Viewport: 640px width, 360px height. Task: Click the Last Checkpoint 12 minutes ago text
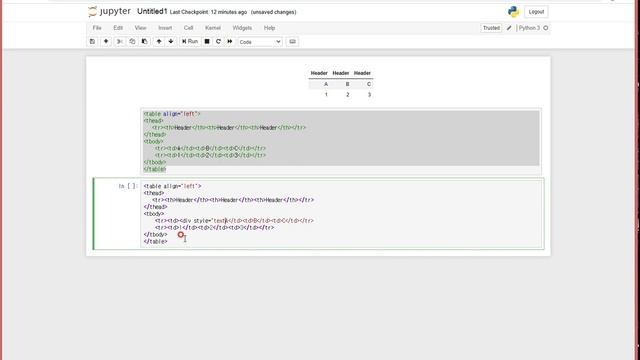click(208, 12)
